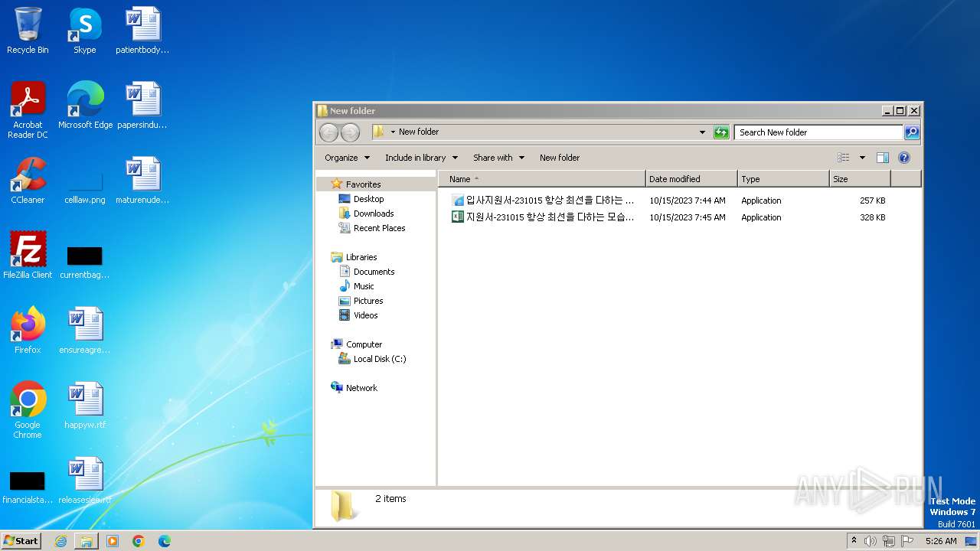Open Edge from the taskbar
This screenshot has width=980, height=551.
[x=165, y=541]
